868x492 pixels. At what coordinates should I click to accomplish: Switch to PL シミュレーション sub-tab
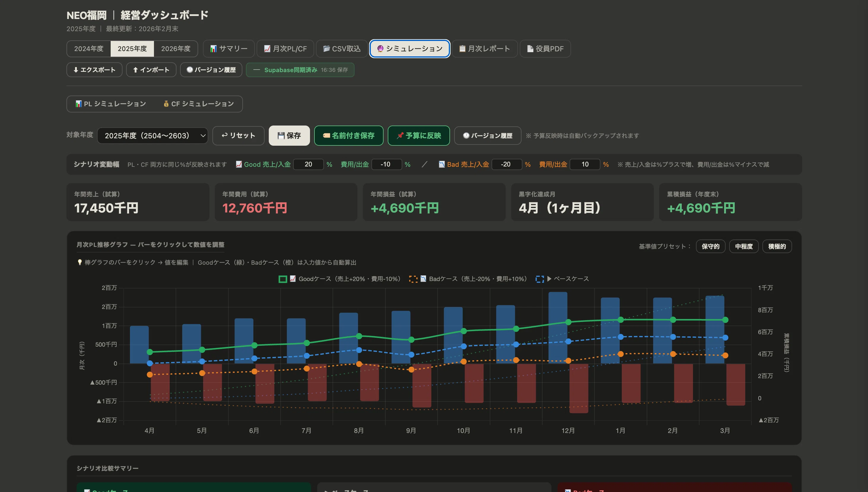[110, 104]
